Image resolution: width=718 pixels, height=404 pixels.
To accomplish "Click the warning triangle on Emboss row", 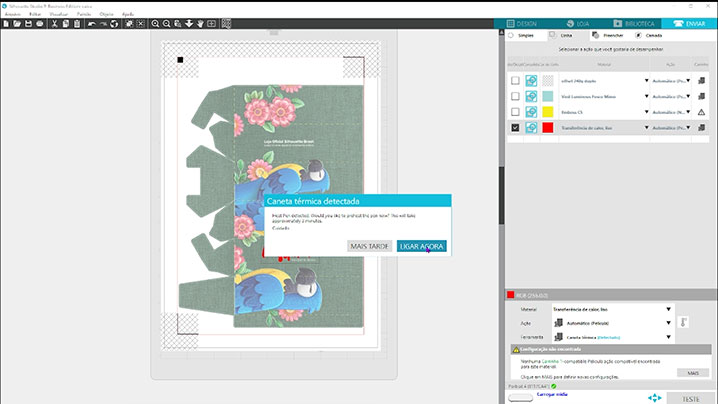I will pos(701,112).
